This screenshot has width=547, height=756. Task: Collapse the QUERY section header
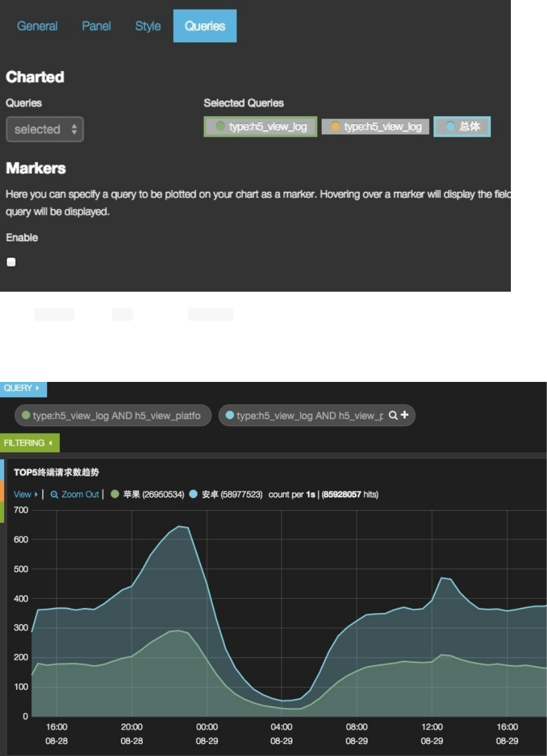[x=23, y=389]
